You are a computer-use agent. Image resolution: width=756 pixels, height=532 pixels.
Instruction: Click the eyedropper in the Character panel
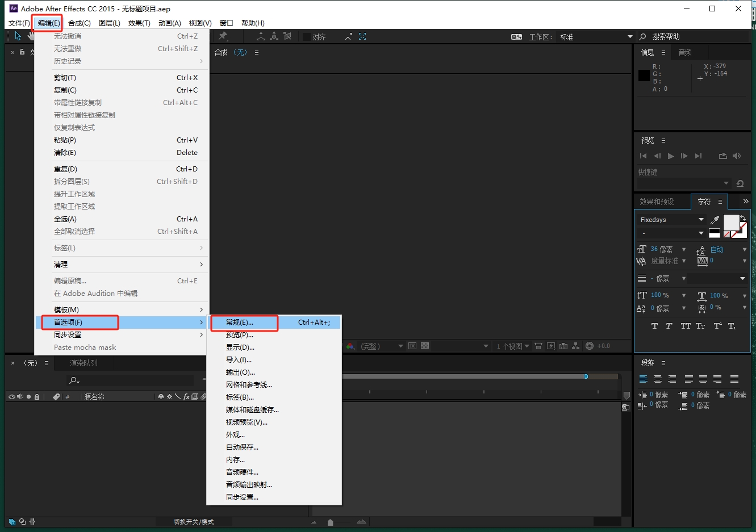pyautogui.click(x=715, y=220)
